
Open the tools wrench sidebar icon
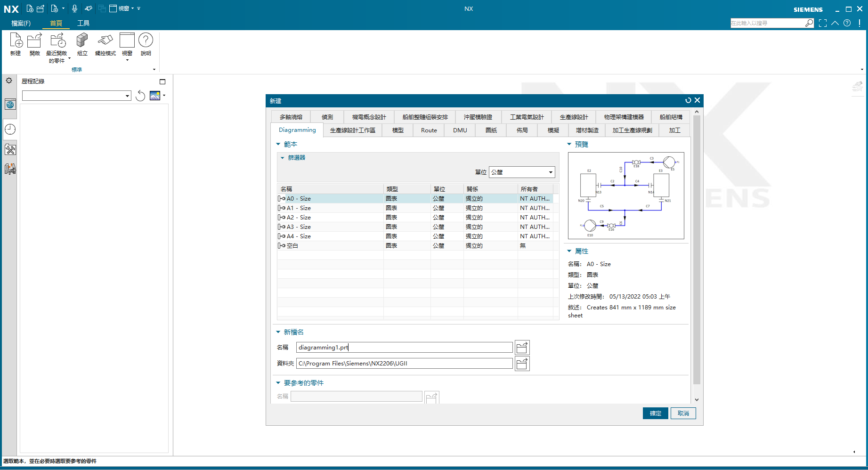click(10, 150)
